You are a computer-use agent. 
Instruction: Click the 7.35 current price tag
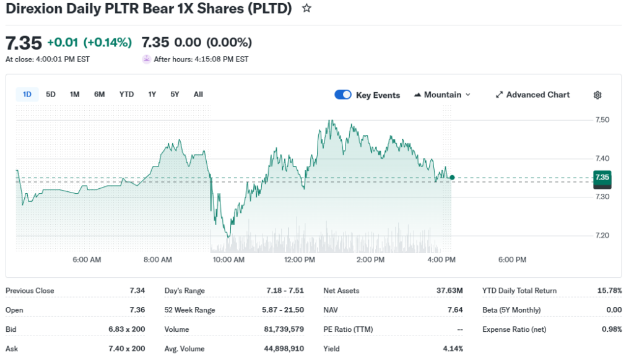602,177
